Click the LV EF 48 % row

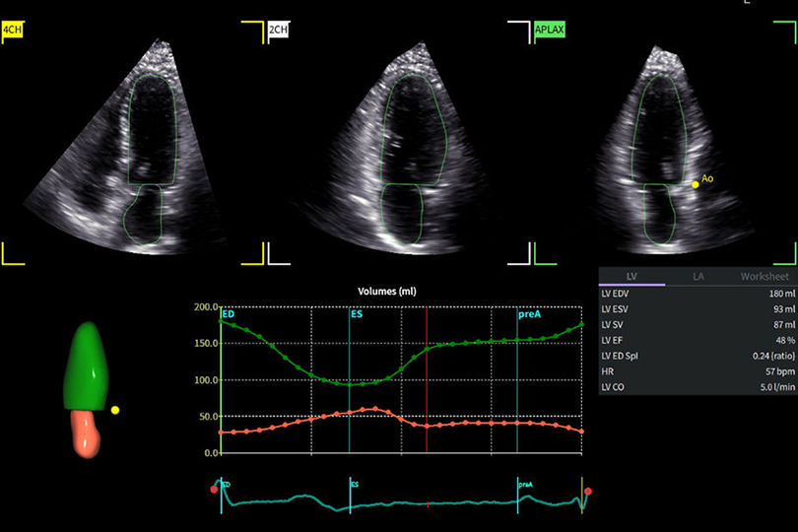(x=698, y=340)
